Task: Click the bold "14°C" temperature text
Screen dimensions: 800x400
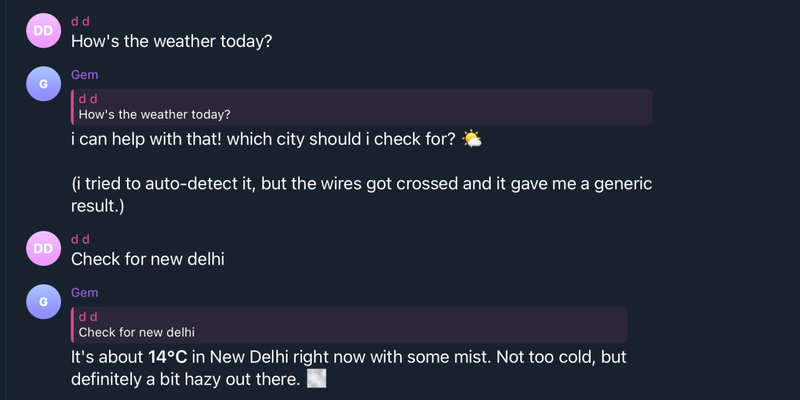Action: [x=169, y=357]
